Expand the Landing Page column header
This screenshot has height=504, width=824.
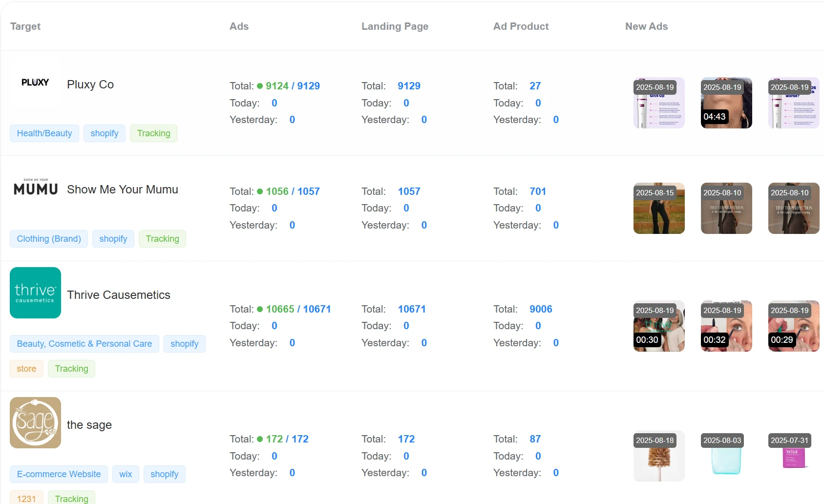(x=395, y=26)
